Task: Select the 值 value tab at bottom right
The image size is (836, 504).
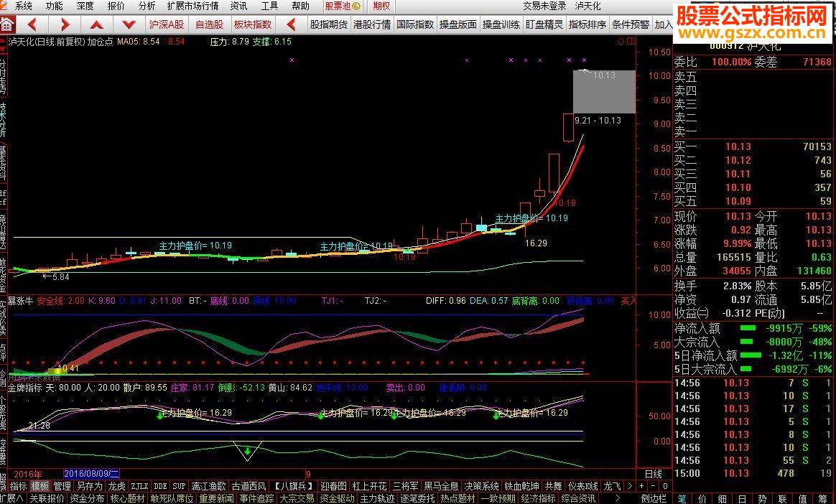Action: point(803,499)
